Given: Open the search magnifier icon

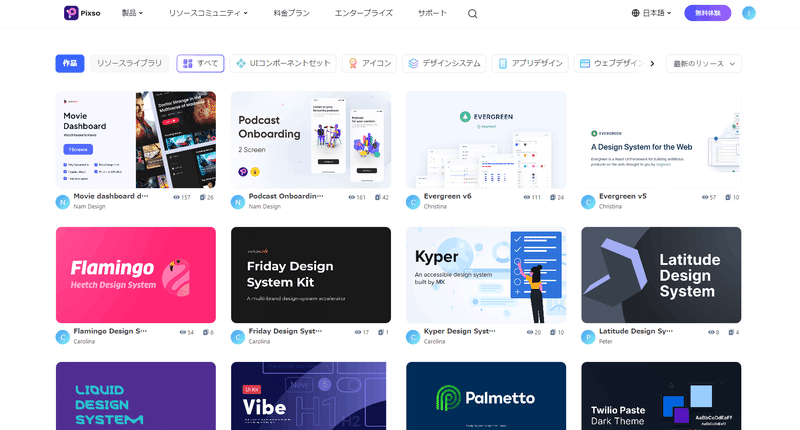Looking at the screenshot, I should click(x=472, y=14).
